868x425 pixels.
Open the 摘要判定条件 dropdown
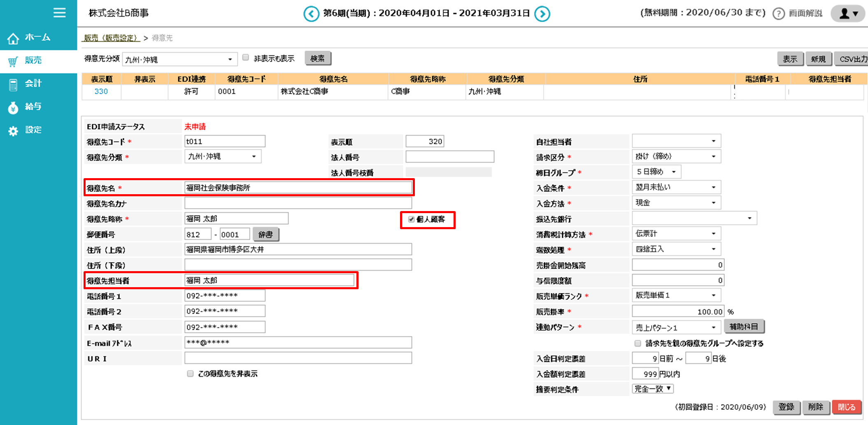pyautogui.click(x=652, y=389)
